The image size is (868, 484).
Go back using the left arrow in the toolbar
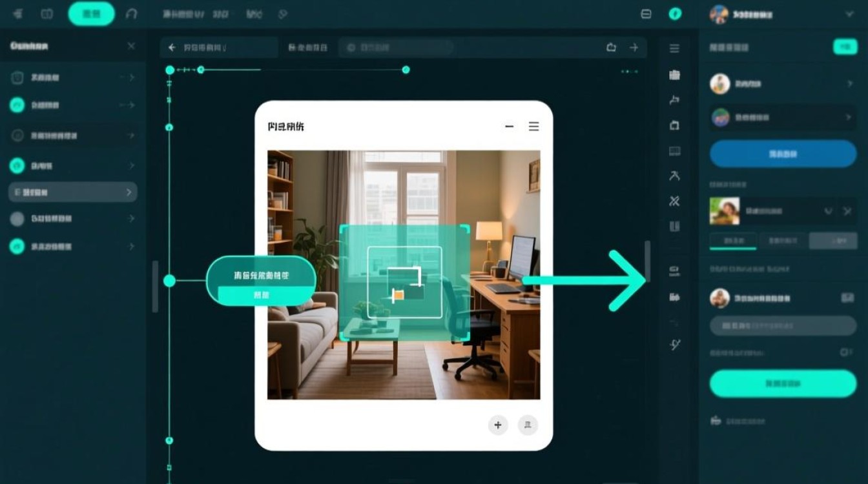coord(172,47)
